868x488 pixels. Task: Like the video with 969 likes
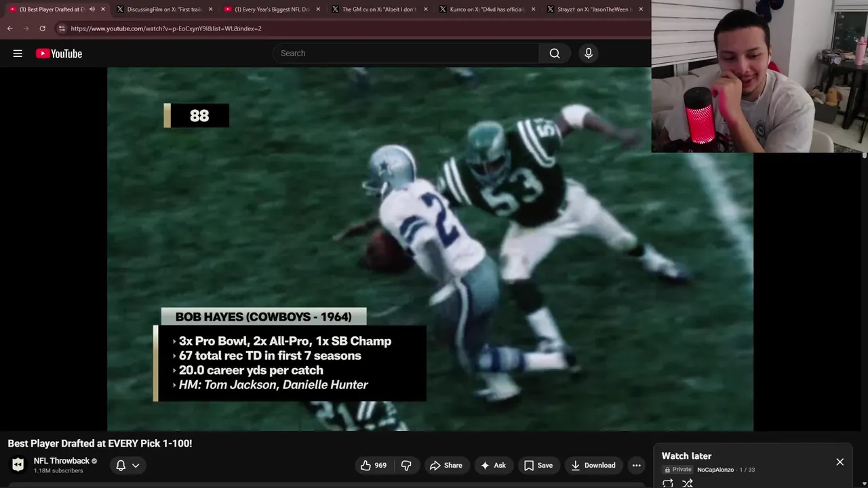coord(374,466)
